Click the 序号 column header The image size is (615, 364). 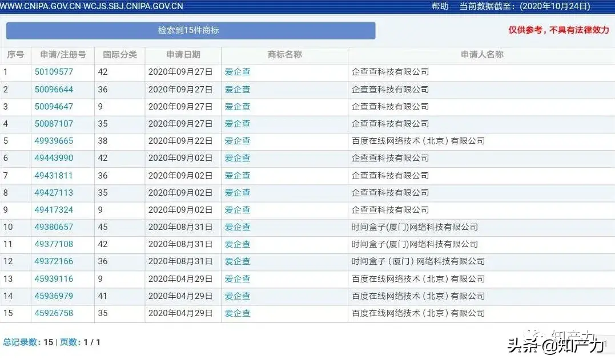click(x=15, y=55)
